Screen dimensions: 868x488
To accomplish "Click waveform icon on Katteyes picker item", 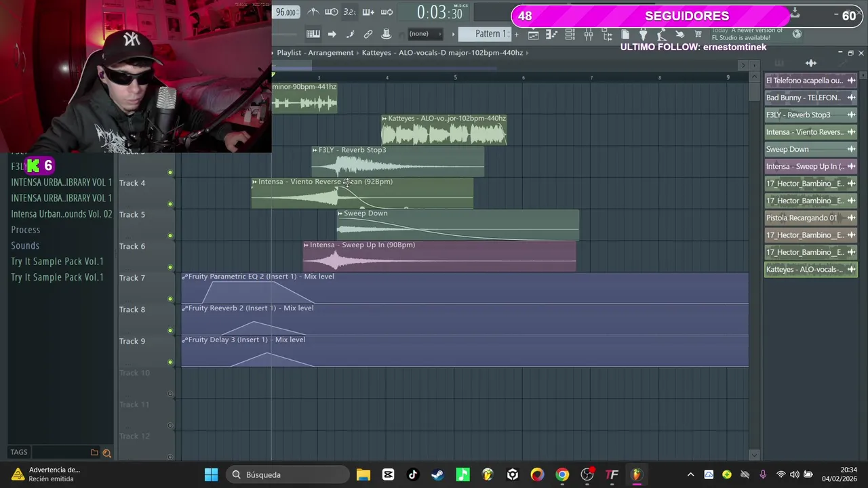I will pyautogui.click(x=851, y=269).
